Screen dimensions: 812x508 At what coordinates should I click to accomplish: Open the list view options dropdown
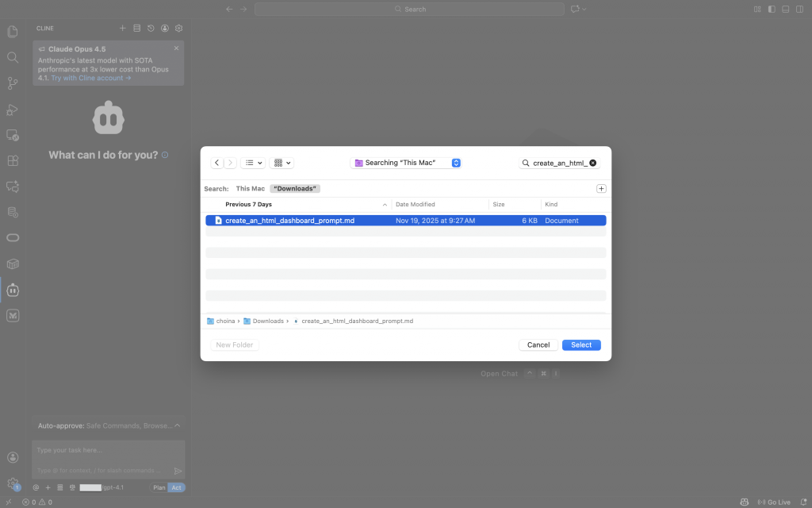tap(252, 162)
